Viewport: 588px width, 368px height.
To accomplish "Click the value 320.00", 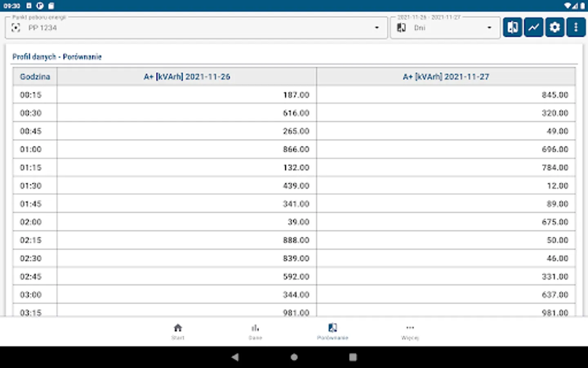I will click(x=555, y=113).
